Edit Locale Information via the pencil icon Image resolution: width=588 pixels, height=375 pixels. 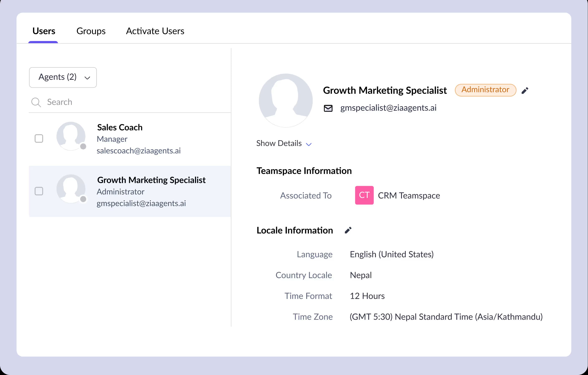pyautogui.click(x=348, y=230)
